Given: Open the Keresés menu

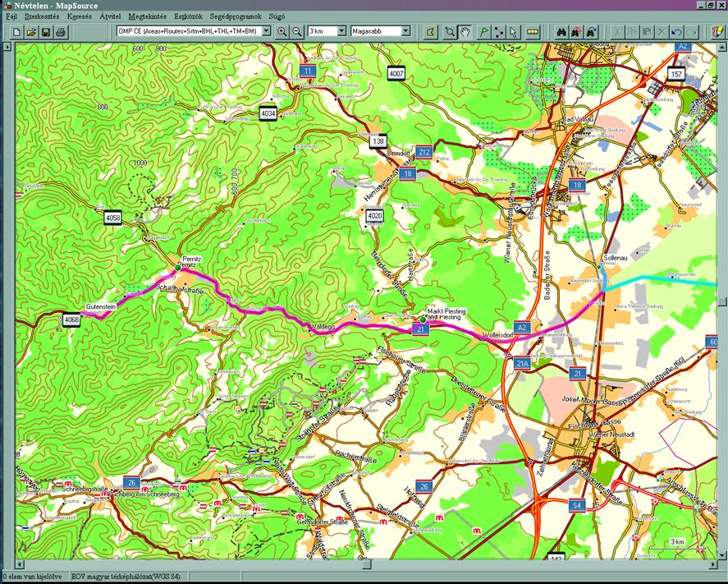Looking at the screenshot, I should [x=80, y=16].
